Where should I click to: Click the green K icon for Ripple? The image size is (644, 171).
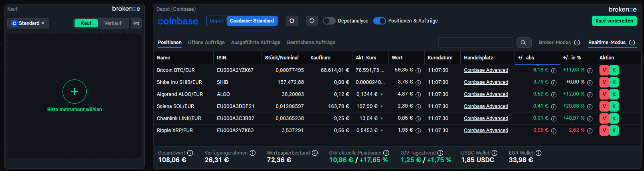coord(614,130)
